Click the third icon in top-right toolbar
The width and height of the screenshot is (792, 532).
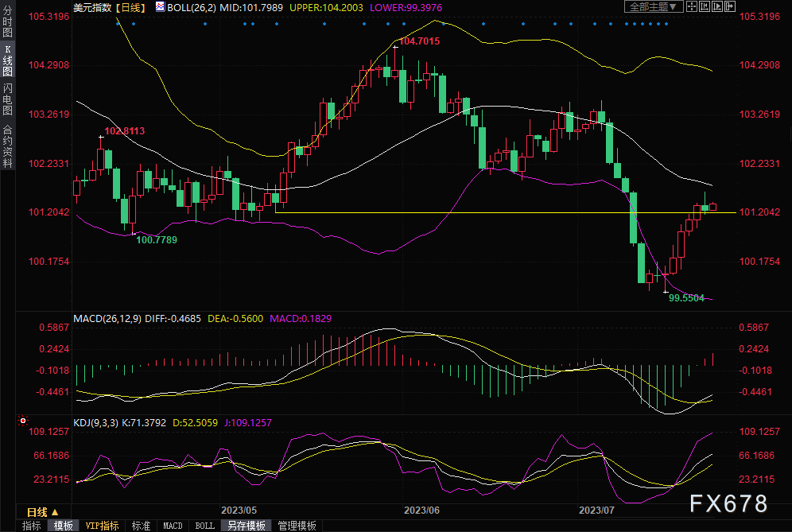click(x=716, y=6)
